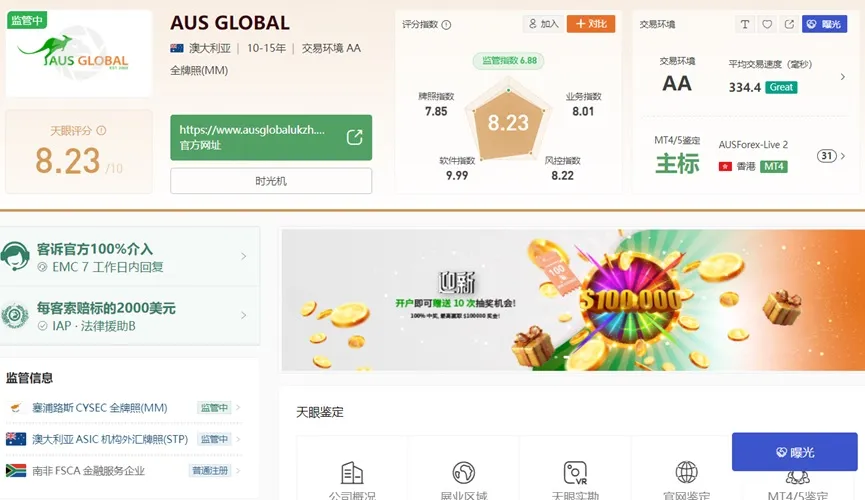Click the AUSForex-Live 2 server name
This screenshot has width=865, height=500.
753,145
